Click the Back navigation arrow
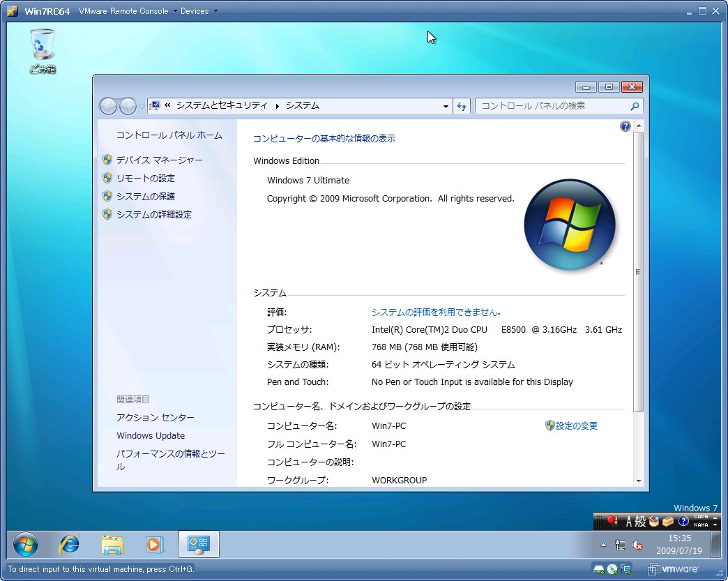Screen dimensions: 728x581 [x=108, y=106]
